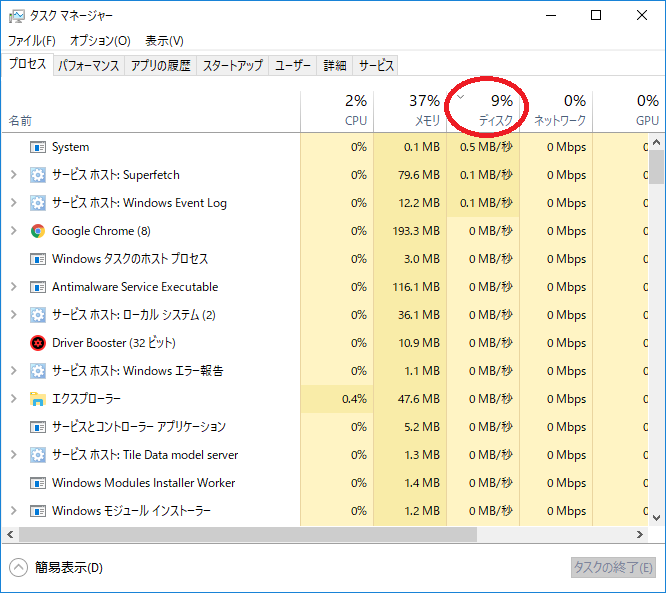This screenshot has height=593, width=666.
Task: Expand the Windows Event Log row
Action: coord(14,203)
